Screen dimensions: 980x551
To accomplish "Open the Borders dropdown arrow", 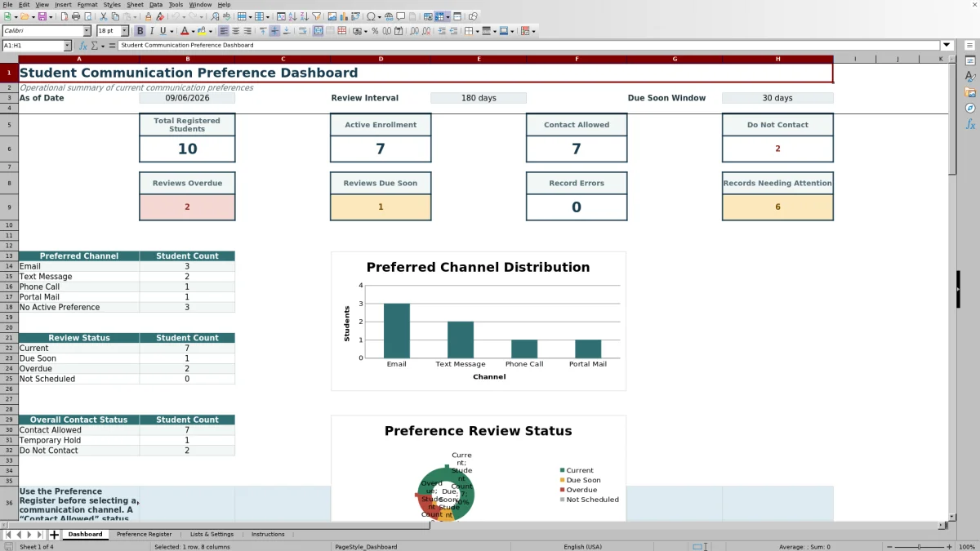I will (478, 31).
